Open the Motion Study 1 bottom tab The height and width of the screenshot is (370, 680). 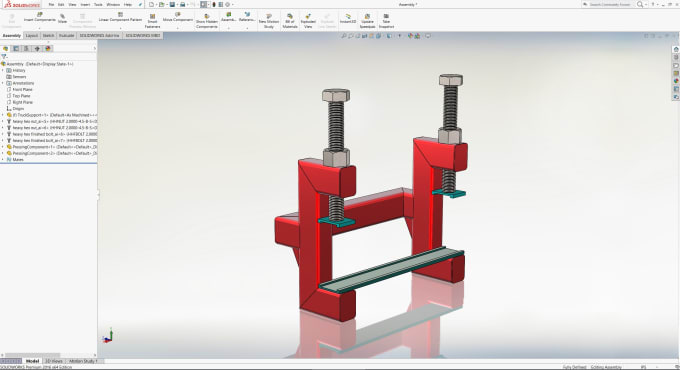83,361
